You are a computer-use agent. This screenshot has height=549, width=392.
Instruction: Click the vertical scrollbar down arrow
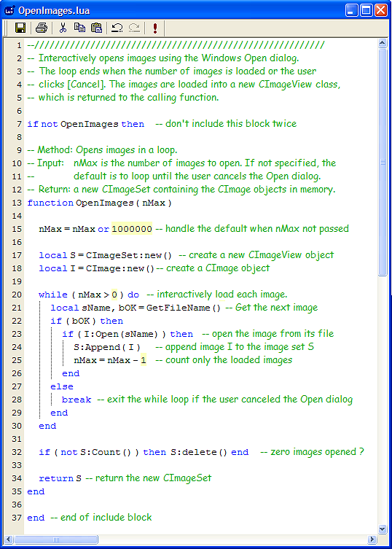click(383, 529)
